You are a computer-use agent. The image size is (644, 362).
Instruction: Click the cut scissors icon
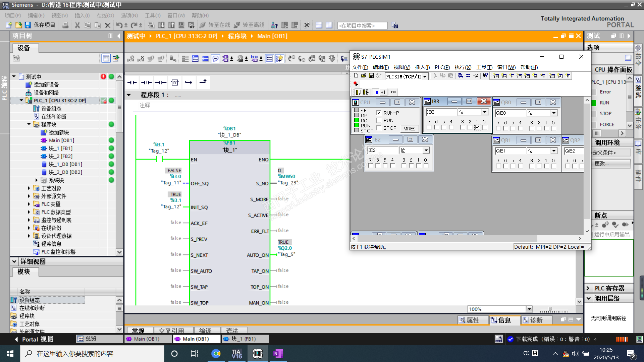point(77,25)
